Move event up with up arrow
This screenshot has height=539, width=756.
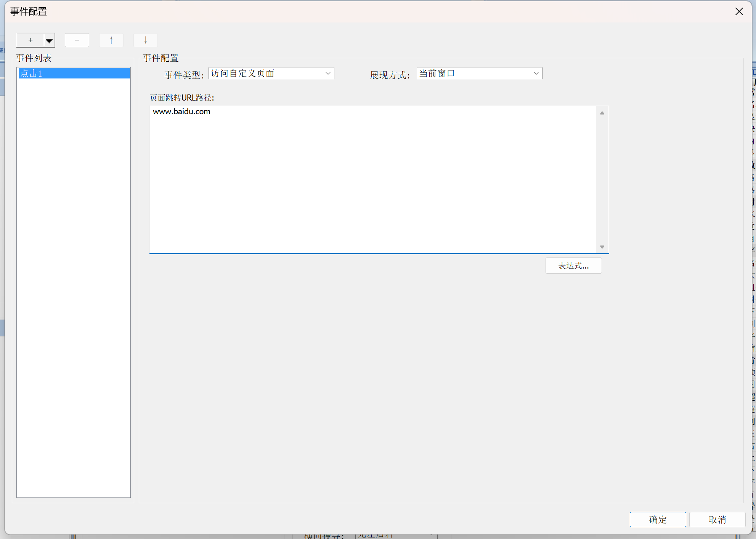coord(111,40)
